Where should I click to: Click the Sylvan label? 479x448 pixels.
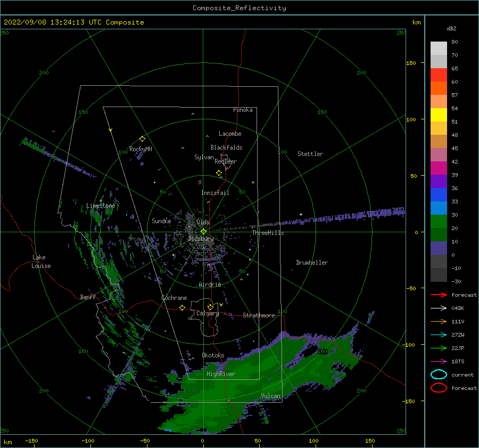[x=204, y=157]
